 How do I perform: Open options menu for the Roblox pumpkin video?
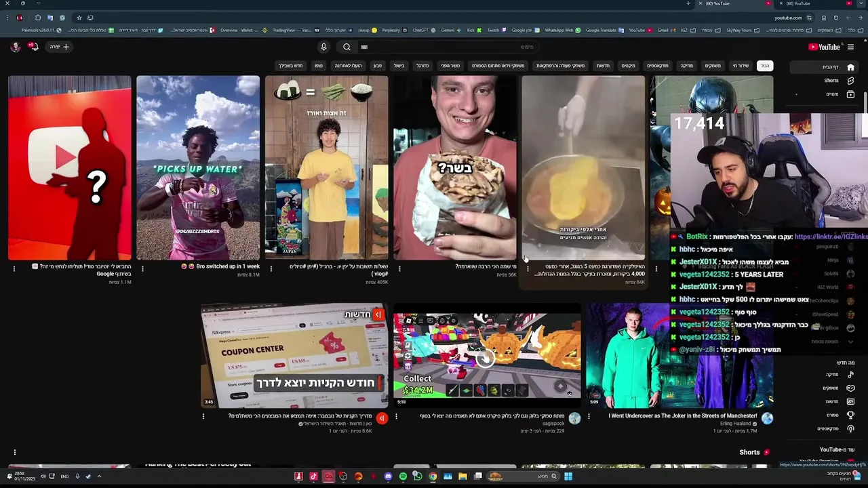point(396,416)
